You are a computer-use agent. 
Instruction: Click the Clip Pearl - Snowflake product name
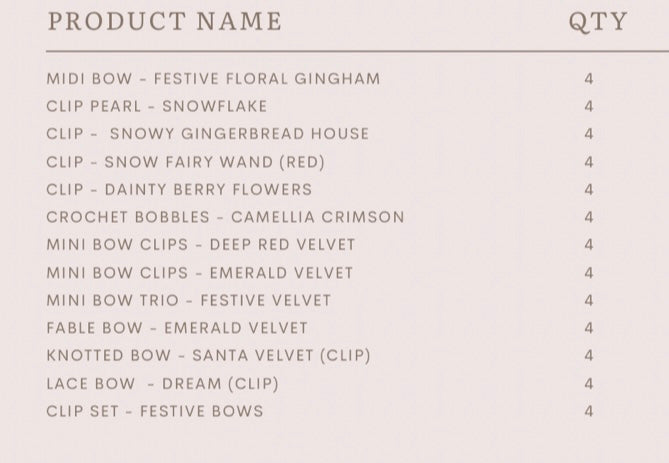coord(157,106)
